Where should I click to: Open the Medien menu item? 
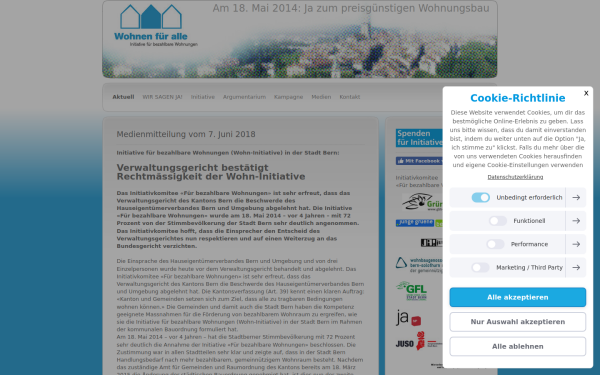coord(321,97)
